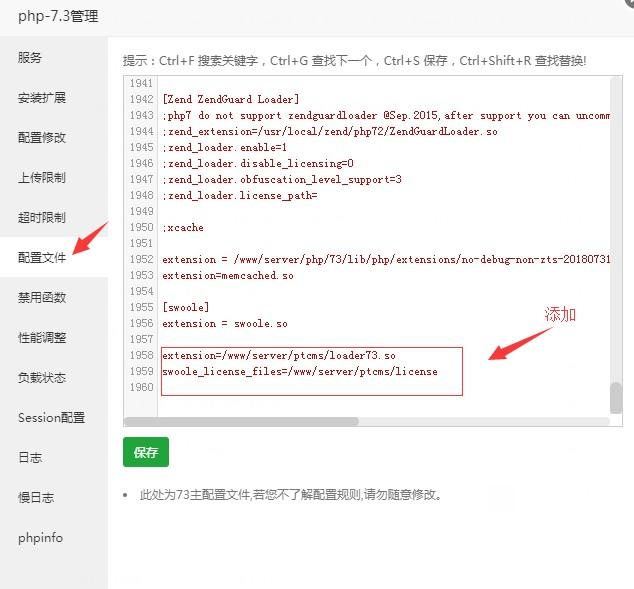Screen dimensions: 634x589
Task: Click the php-7.3管理 dialog title
Action: coord(58,16)
